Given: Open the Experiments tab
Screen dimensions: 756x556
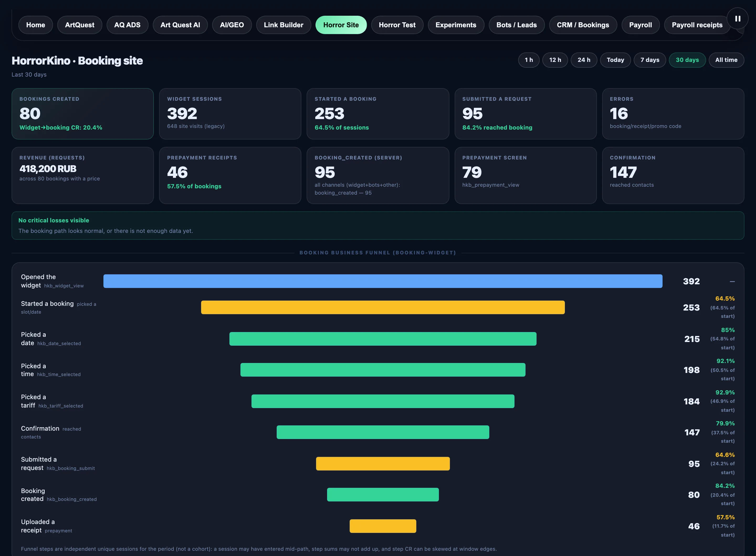Looking at the screenshot, I should click(x=456, y=25).
